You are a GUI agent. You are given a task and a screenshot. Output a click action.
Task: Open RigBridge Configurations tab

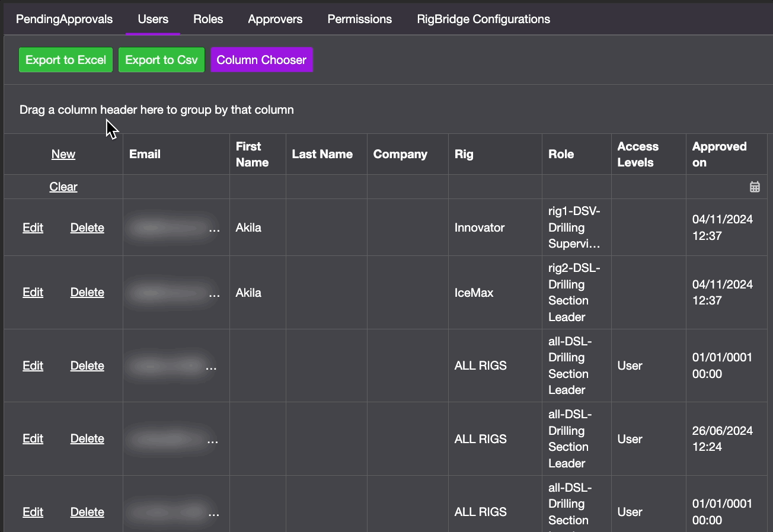(x=483, y=19)
